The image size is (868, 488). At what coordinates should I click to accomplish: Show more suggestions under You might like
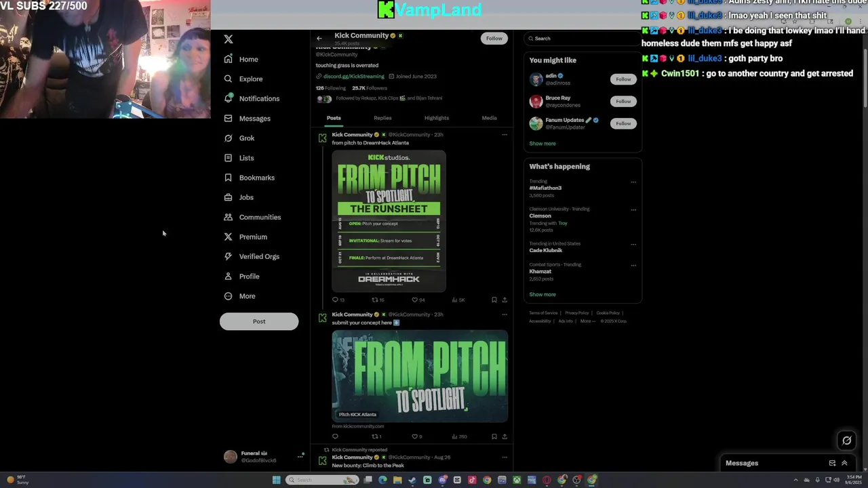pyautogui.click(x=542, y=144)
